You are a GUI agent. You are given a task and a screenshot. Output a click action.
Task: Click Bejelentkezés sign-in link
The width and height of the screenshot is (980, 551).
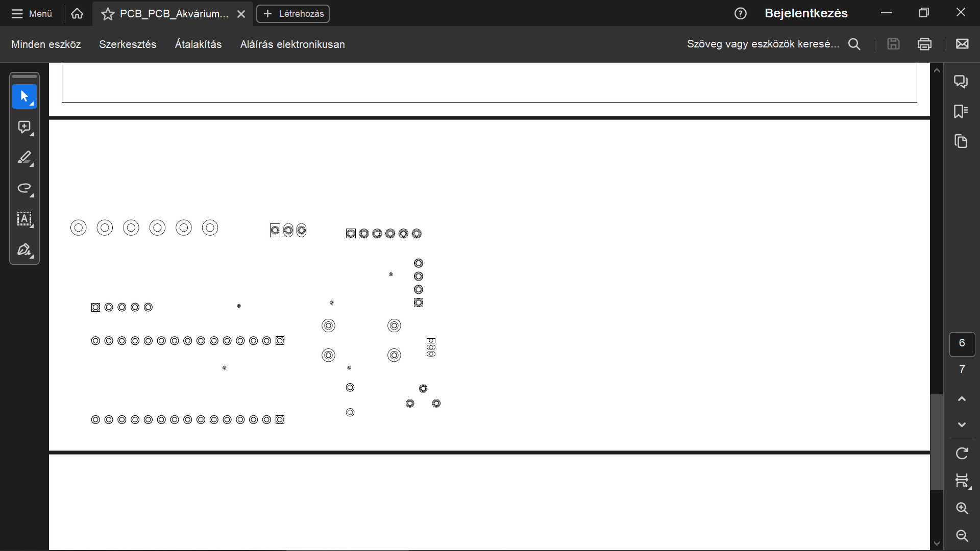(806, 13)
